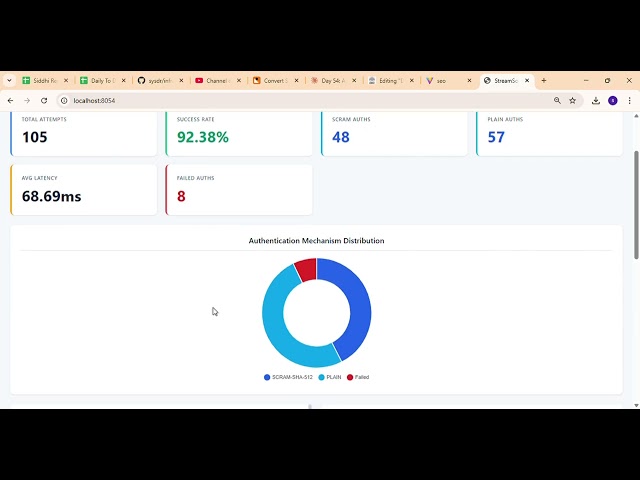Toggle SCRAM-SHA-512 legend swatch
Viewport: 640px width, 480px height.
click(x=267, y=377)
